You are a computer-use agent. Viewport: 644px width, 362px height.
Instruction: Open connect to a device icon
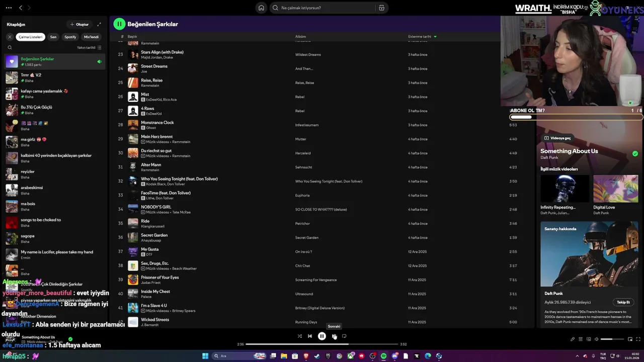click(588, 339)
